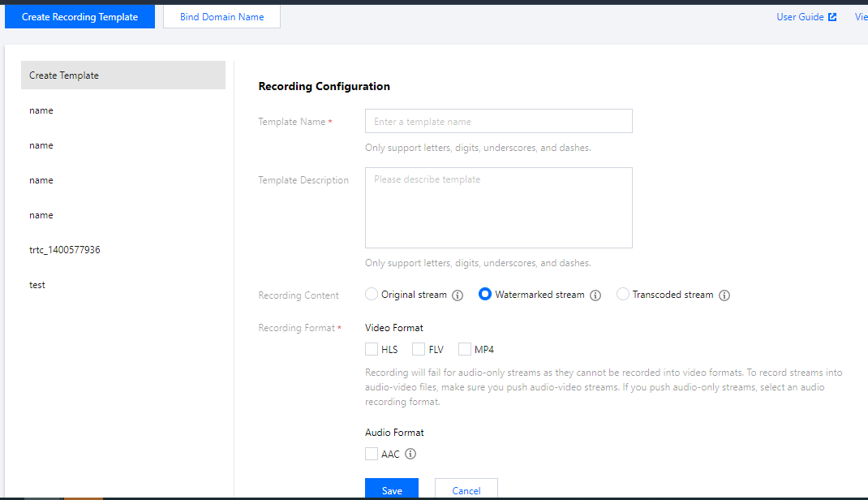Select the Original stream radio button
The height and width of the screenshot is (500, 868).
[372, 295]
